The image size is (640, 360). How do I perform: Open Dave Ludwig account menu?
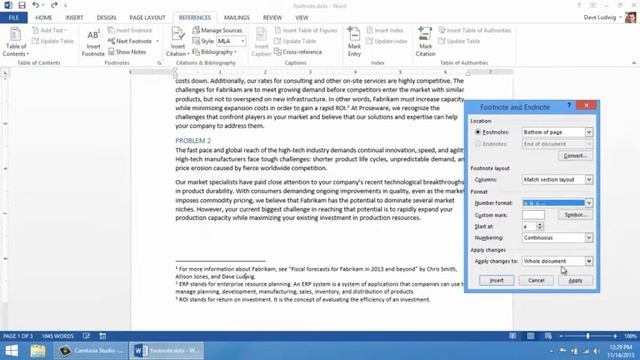click(x=602, y=18)
